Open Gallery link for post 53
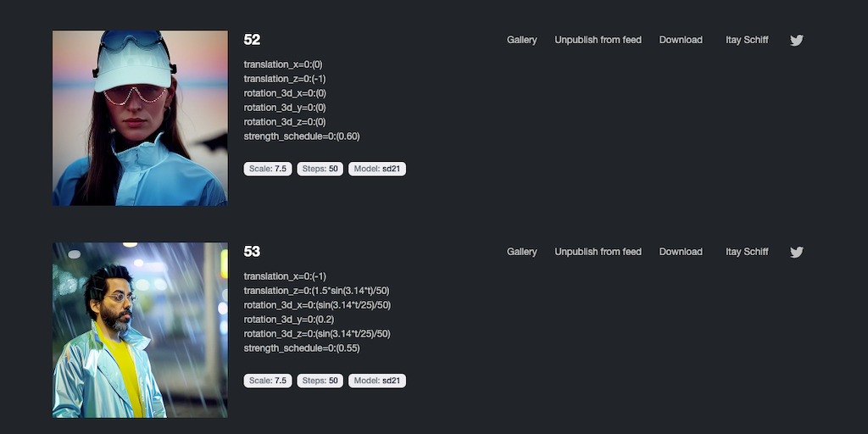The width and height of the screenshot is (868, 434). (x=522, y=252)
